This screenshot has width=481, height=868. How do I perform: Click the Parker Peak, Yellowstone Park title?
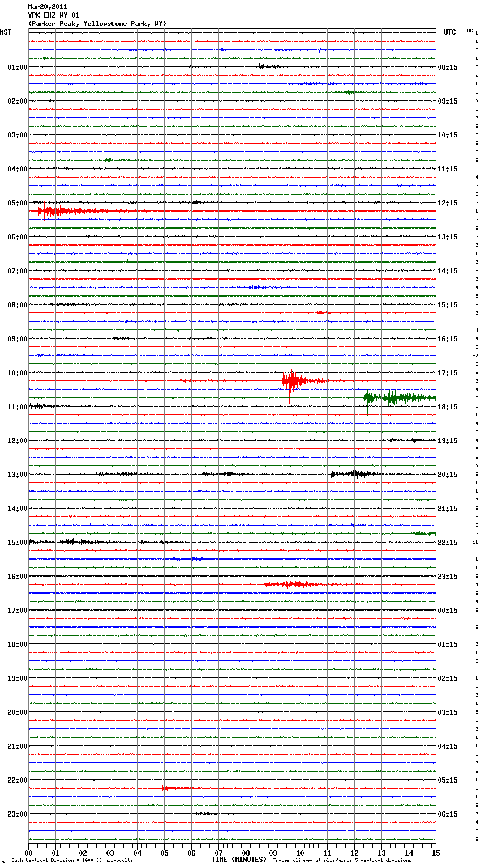[97, 24]
